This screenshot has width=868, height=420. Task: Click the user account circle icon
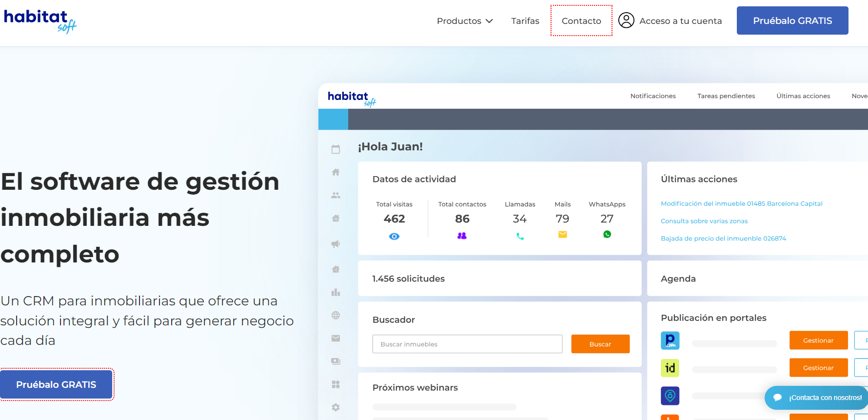(626, 20)
